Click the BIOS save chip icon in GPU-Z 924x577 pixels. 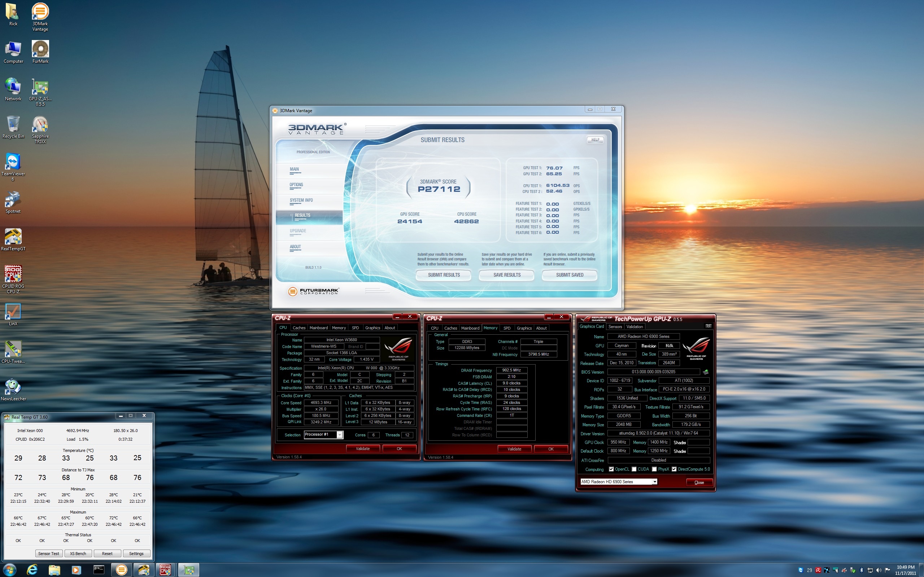[x=705, y=372]
